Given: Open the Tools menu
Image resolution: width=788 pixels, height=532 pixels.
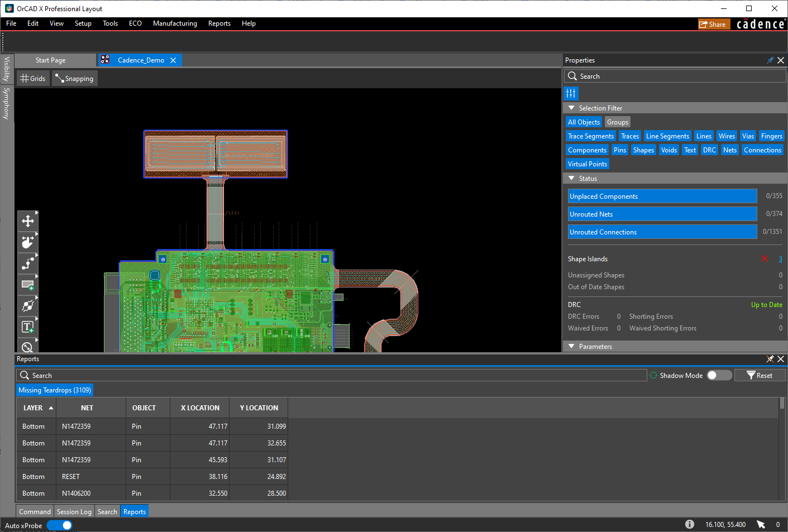Looking at the screenshot, I should click(110, 23).
